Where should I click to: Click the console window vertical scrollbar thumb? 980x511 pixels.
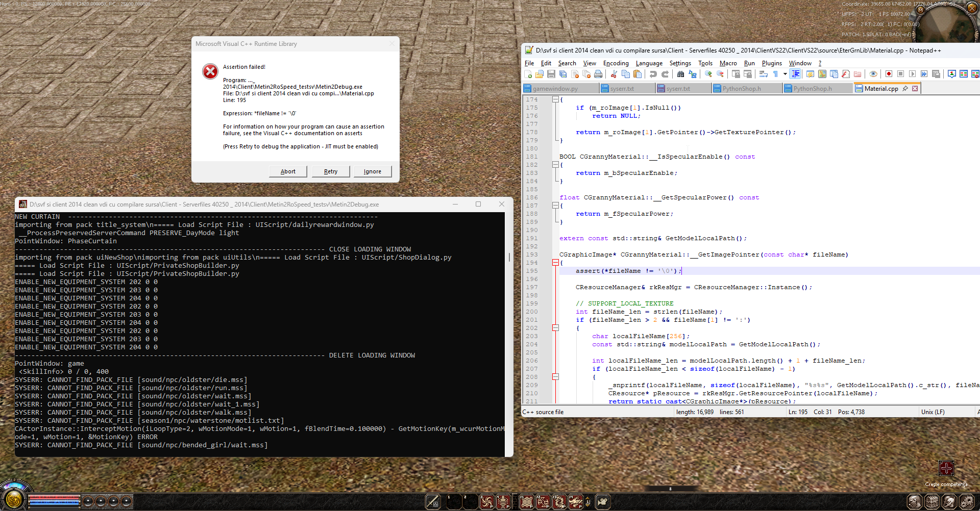[509, 257]
